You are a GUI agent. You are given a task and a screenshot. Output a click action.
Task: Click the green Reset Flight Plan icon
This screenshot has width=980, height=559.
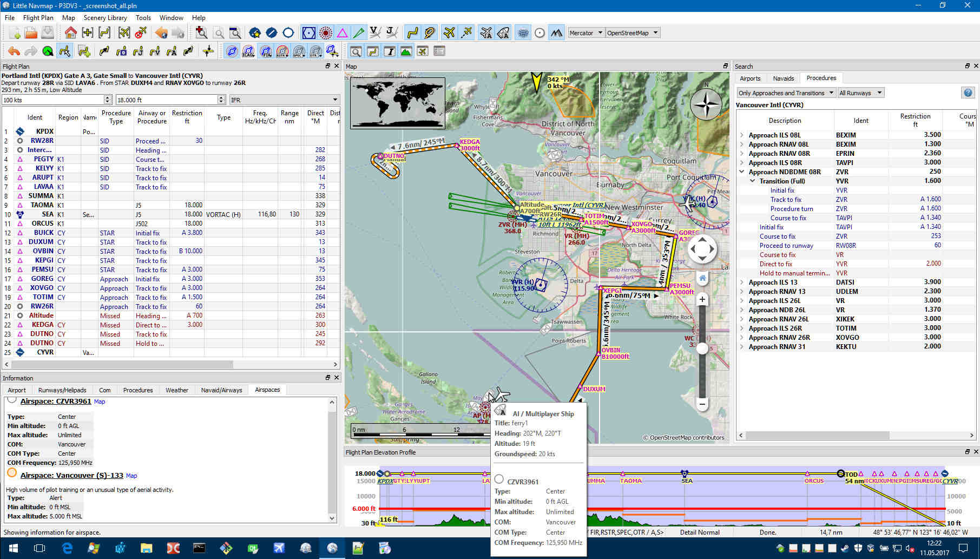click(48, 51)
